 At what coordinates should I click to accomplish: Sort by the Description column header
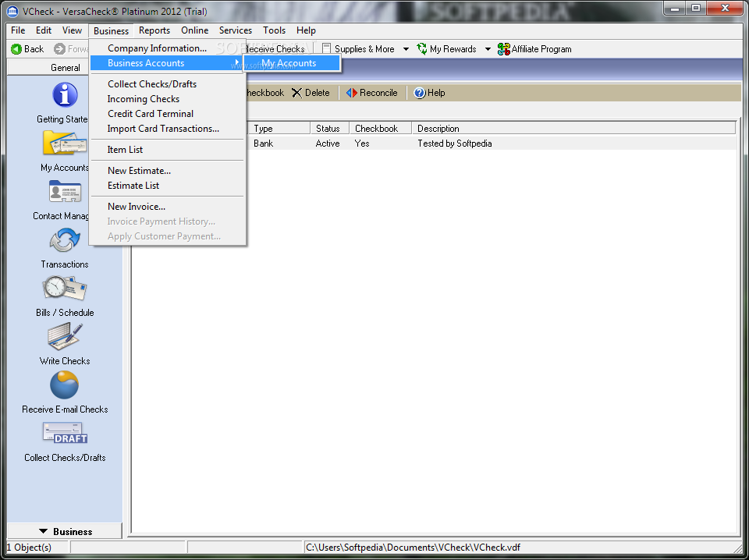coord(573,129)
